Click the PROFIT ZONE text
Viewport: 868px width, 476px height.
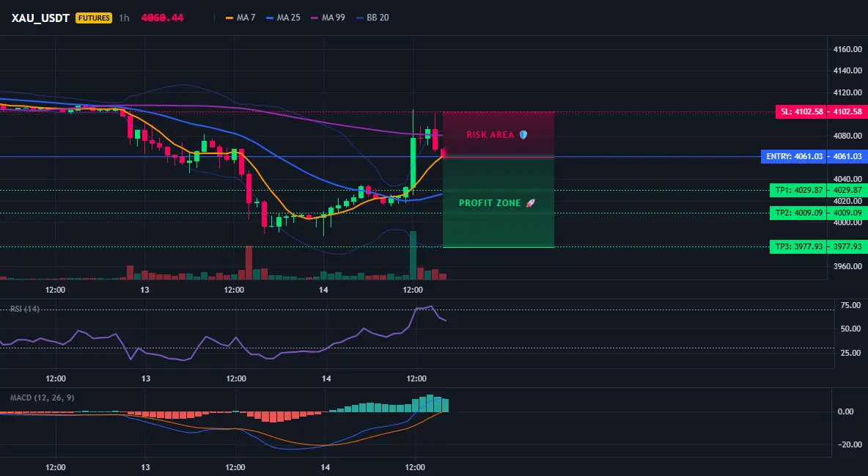490,203
